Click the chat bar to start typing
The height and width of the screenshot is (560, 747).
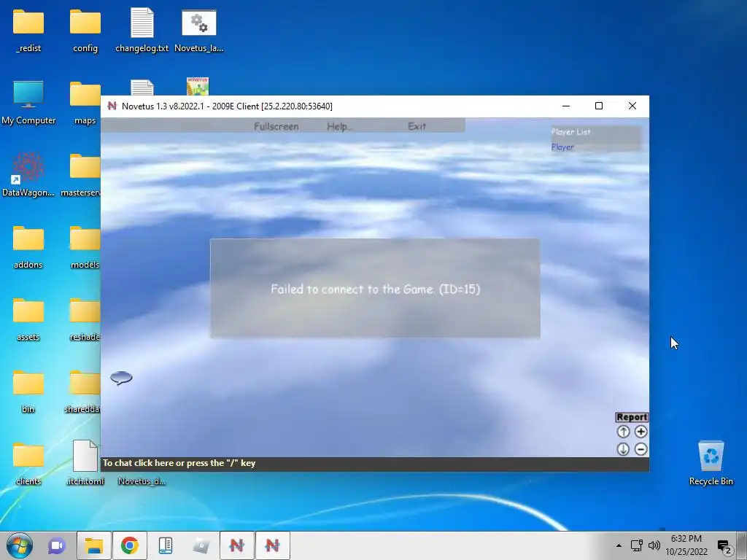pyautogui.click(x=375, y=463)
